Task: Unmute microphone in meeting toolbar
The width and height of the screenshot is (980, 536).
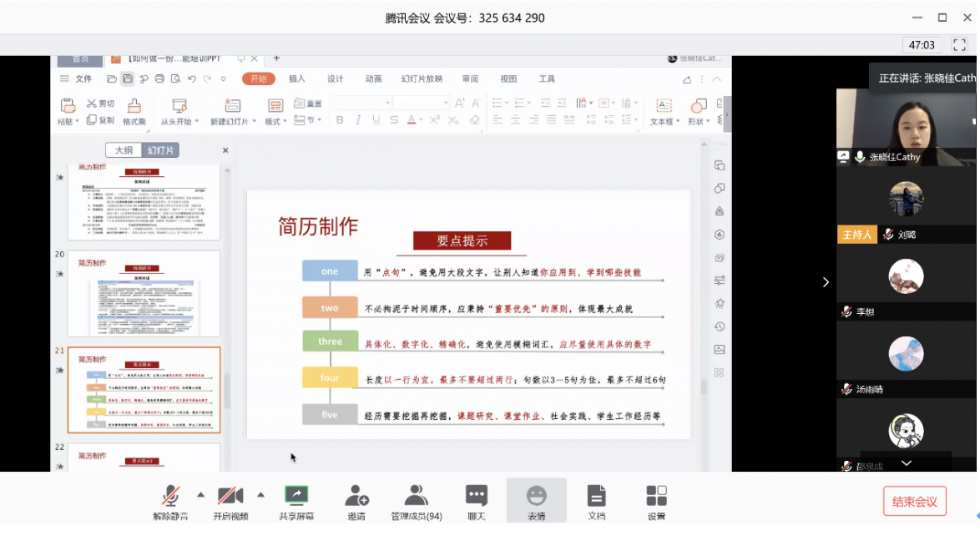Action: [170, 496]
